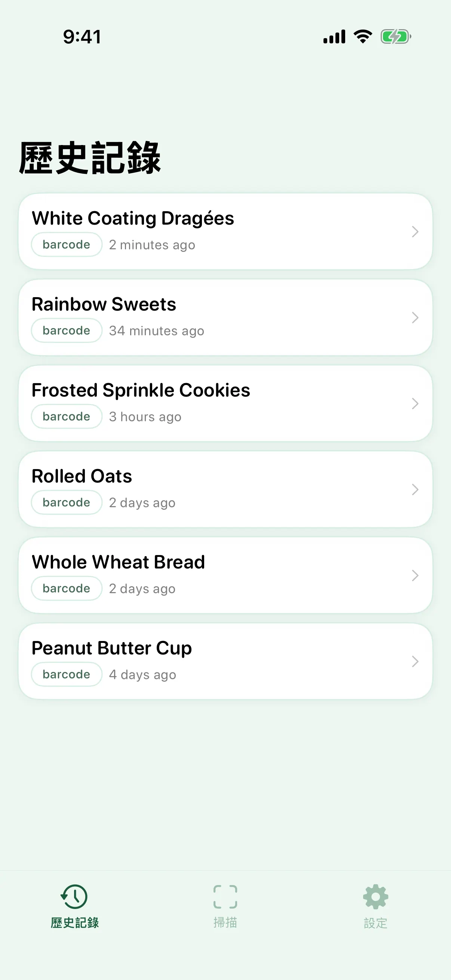Tap the Wi-Fi status icon
This screenshot has height=980, width=451.
pyautogui.click(x=363, y=37)
